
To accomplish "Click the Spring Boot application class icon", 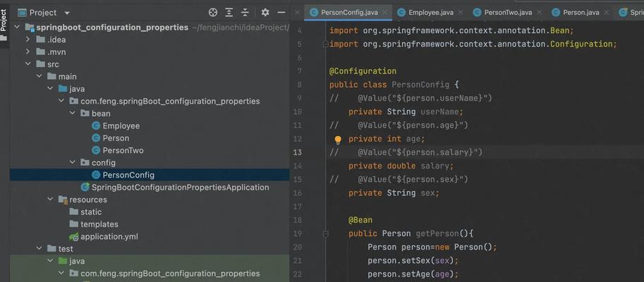I will tap(85, 188).
